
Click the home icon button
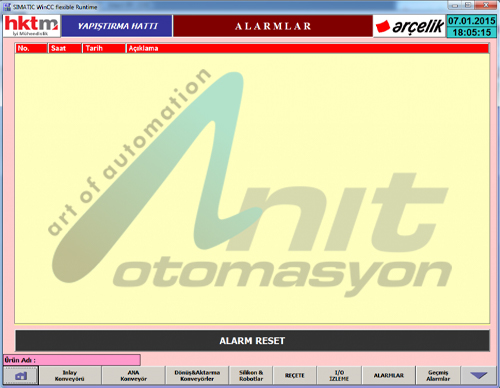[21, 375]
